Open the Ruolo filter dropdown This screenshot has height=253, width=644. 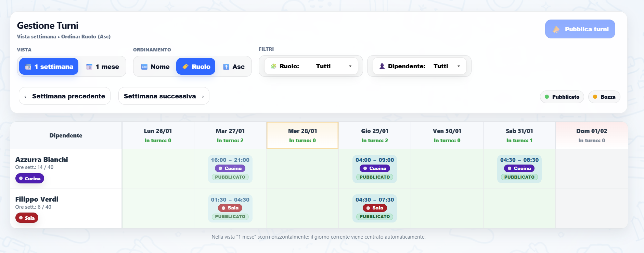311,67
